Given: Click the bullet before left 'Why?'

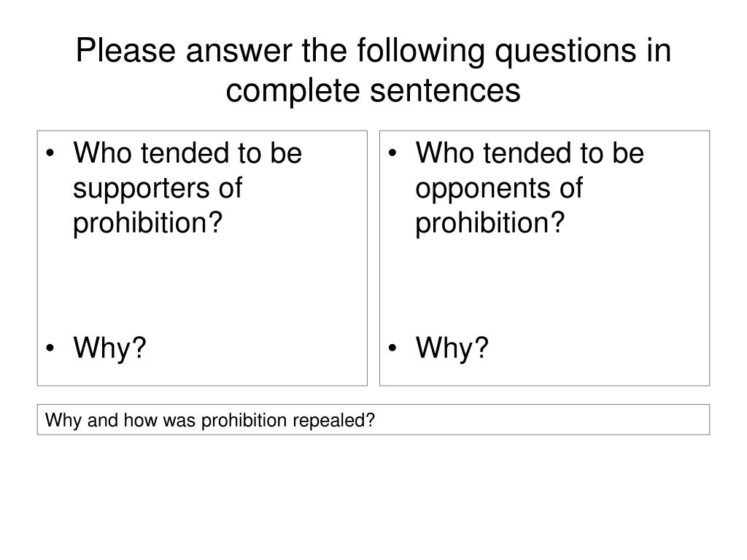Looking at the screenshot, I should coord(50,348).
